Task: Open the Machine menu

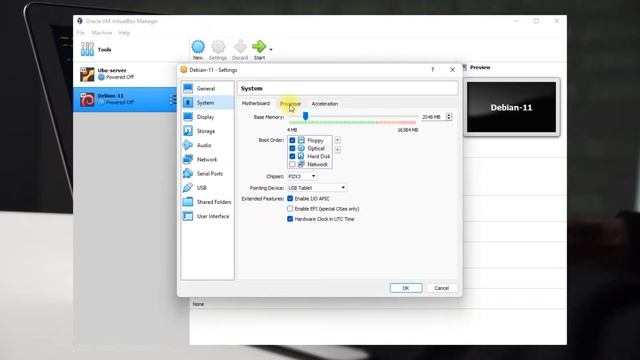Action: [x=102, y=33]
